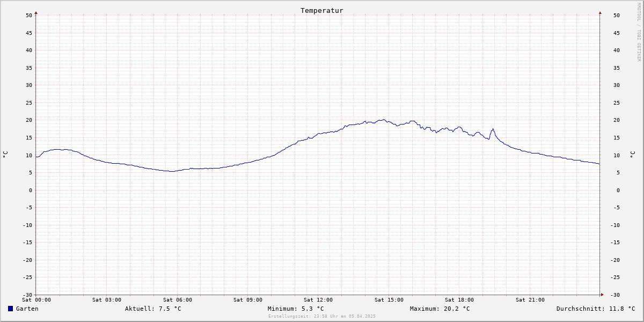Click the Sat 18:00 time axis label
Screen dimensions: 644x322
pyautogui.click(x=459, y=300)
